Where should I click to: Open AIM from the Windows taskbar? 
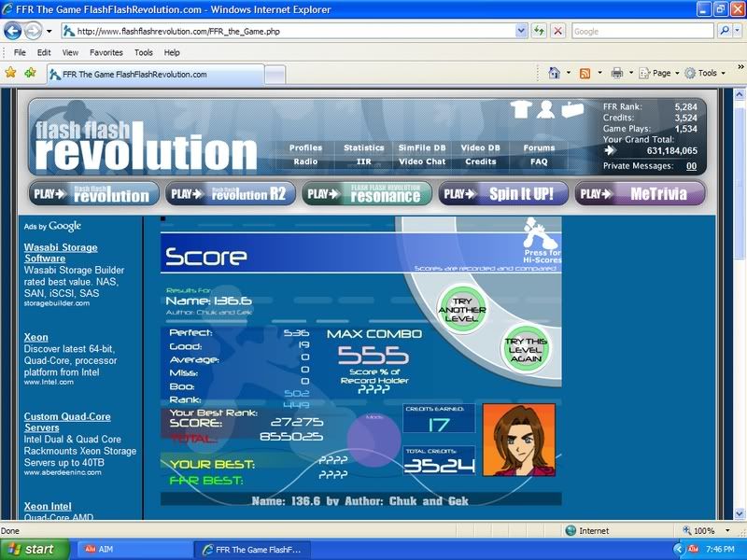pos(131,549)
